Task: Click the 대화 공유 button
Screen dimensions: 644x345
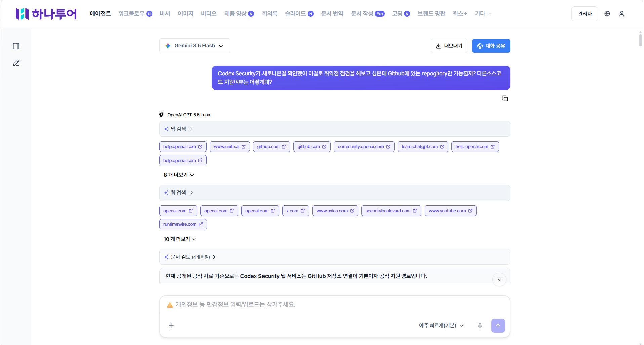Action: coord(491,46)
